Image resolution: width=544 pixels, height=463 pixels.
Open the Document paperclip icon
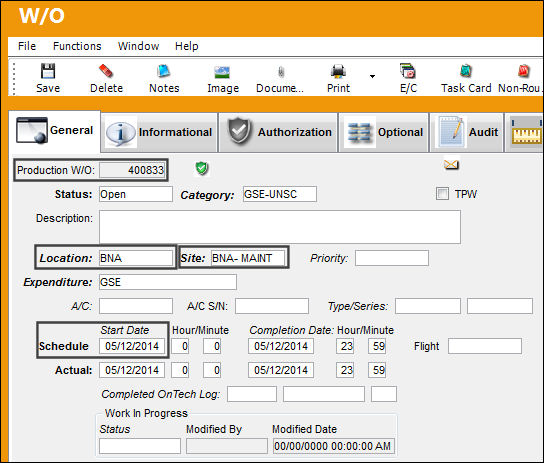coord(281,72)
